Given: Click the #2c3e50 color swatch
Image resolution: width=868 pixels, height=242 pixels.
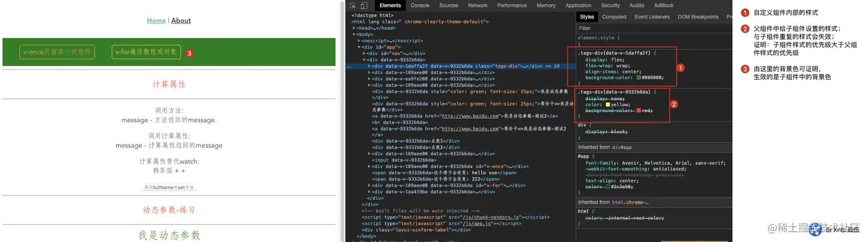Looking at the screenshot, I should pyautogui.click(x=608, y=187).
